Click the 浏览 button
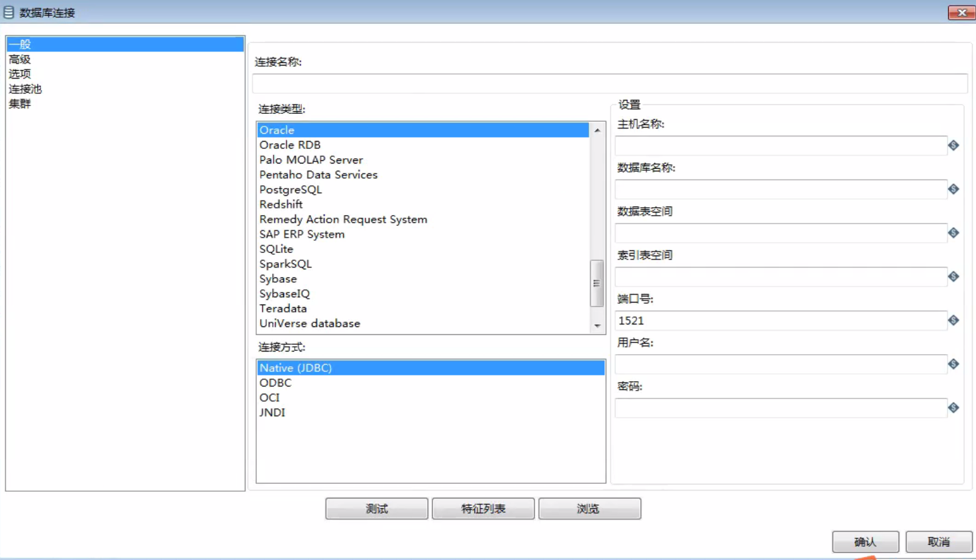976x560 pixels. pos(589,508)
